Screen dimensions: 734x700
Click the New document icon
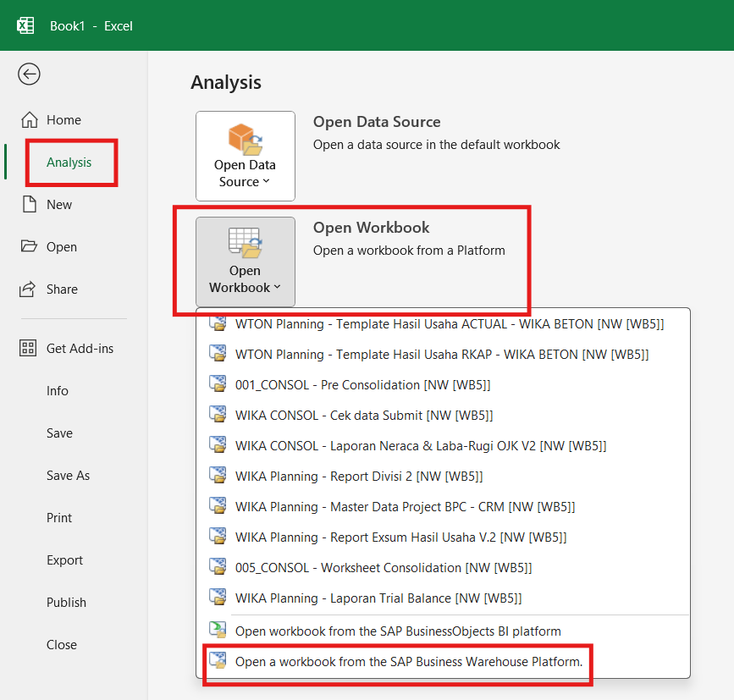(30, 205)
